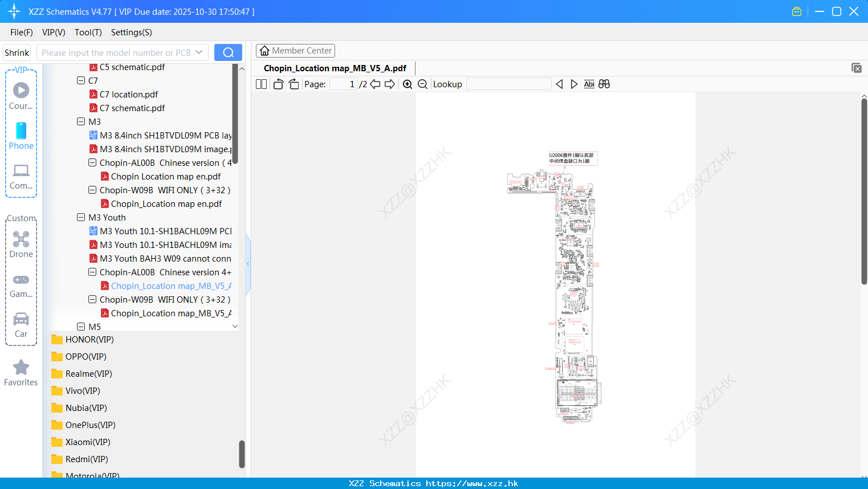868x489 pixels.
Task: Click the brand folder list scrollbar
Action: pos(242,454)
